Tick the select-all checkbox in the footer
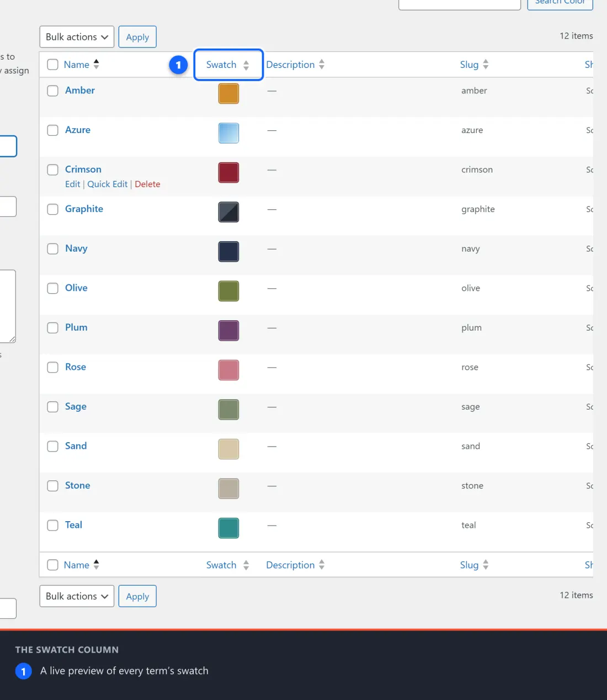Viewport: 607px width, 700px height. pyautogui.click(x=52, y=565)
